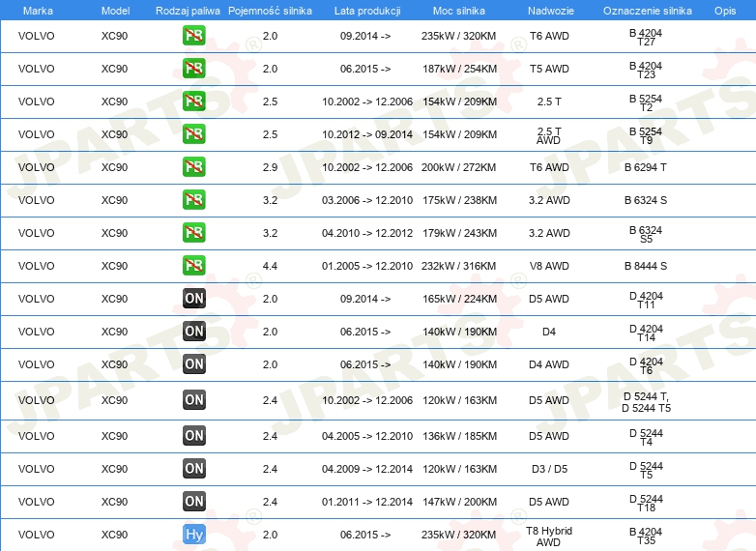This screenshot has width=756, height=551.
Task: Click the Lata produkcji column header
Action: click(x=367, y=11)
